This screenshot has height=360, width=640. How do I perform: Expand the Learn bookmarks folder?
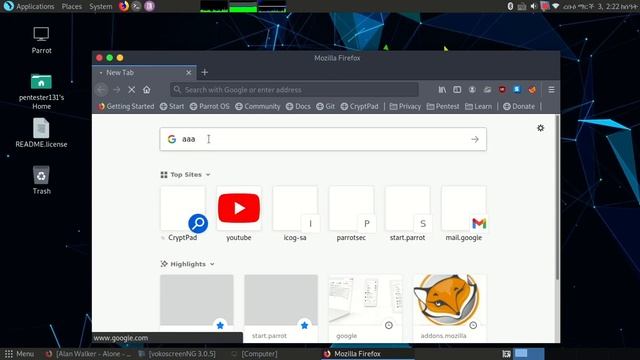(478, 107)
